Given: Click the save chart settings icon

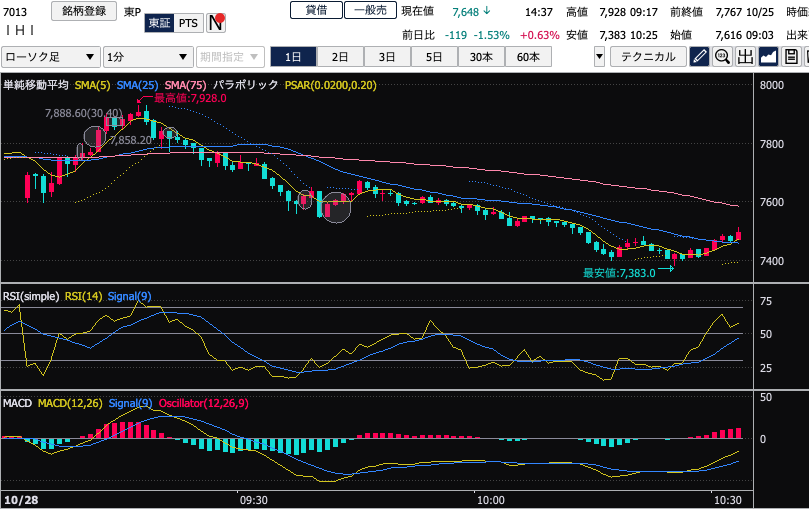Looking at the screenshot, I should tap(790, 57).
